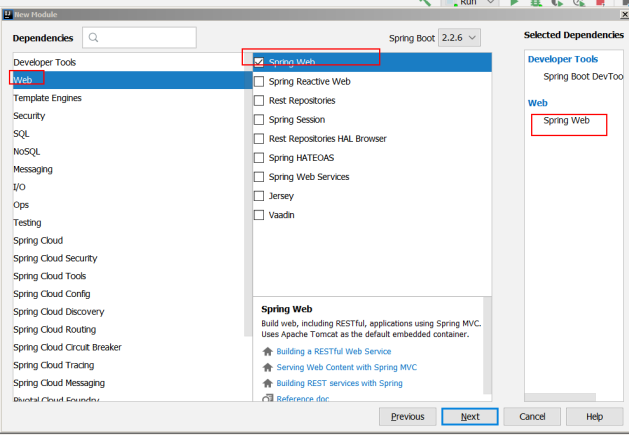Select the Spring Cloud Tools category
Screen dimensions: 629x435
pos(128,276)
